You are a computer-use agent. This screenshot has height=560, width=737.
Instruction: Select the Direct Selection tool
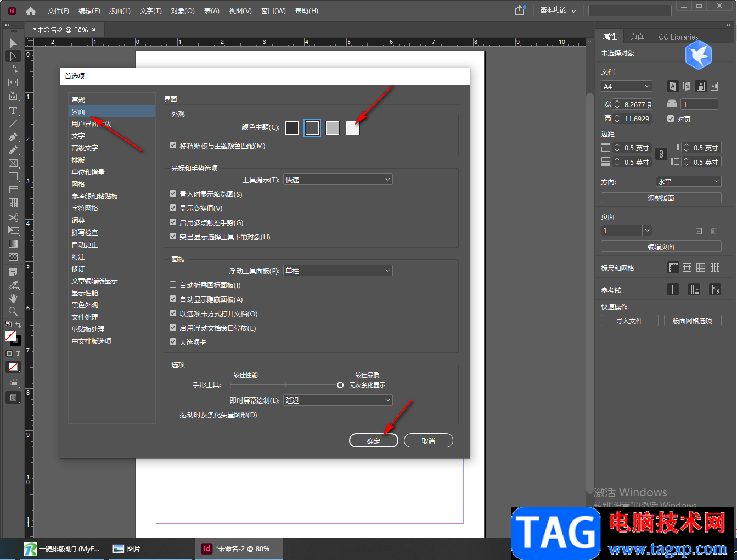[13, 56]
